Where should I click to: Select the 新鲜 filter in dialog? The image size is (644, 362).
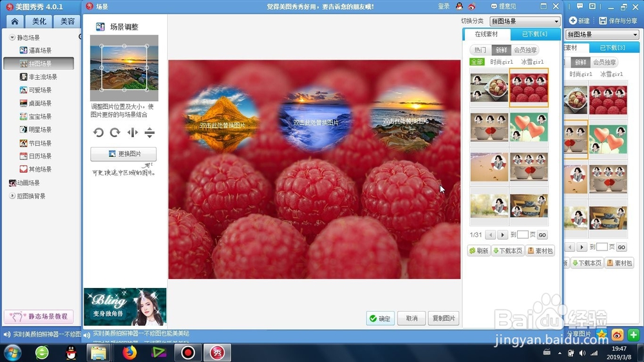coord(501,50)
